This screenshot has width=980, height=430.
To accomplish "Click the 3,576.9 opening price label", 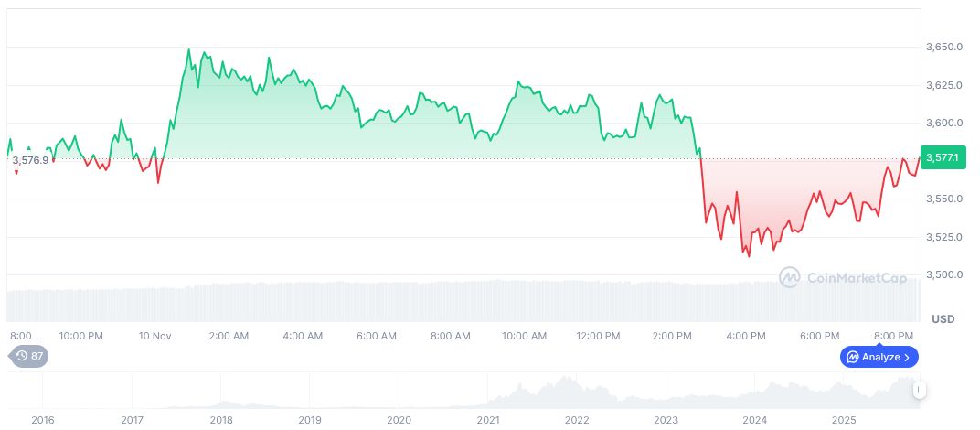I will pos(30,160).
